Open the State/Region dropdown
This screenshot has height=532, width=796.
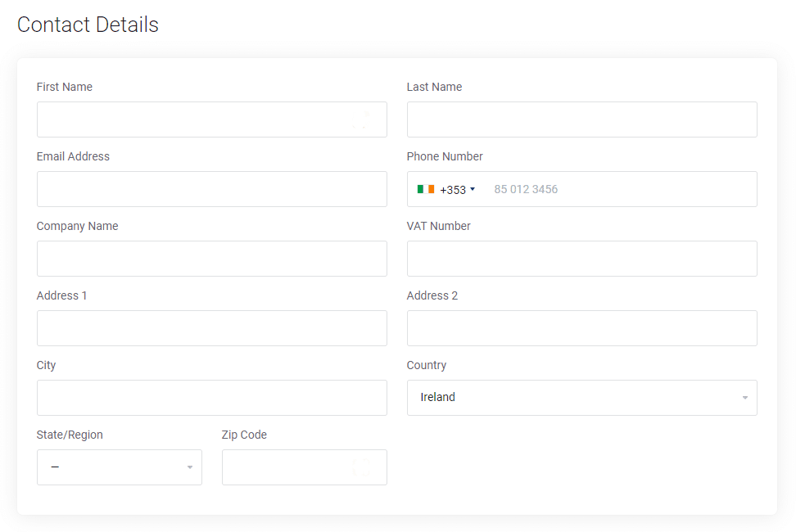coord(120,467)
